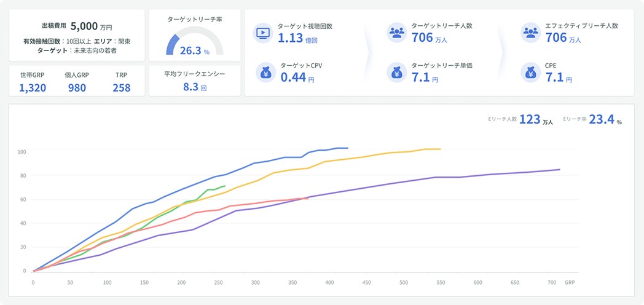Click the TRP value 258
644x305 pixels.
(x=121, y=87)
